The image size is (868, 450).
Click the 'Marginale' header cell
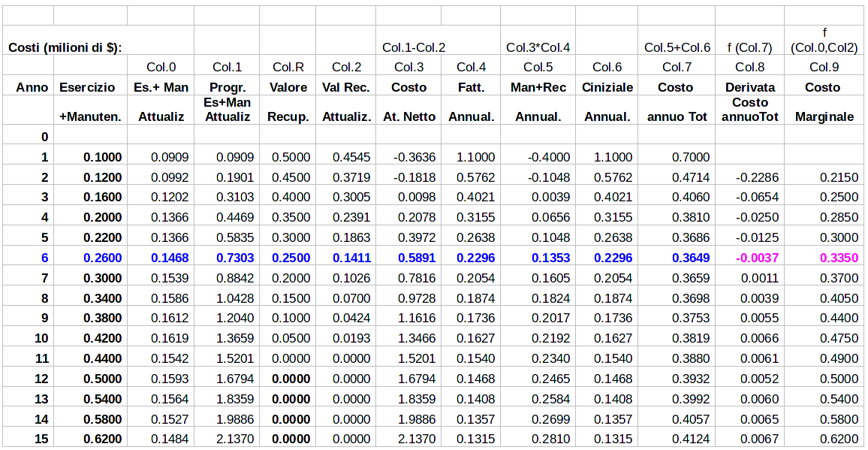(824, 117)
